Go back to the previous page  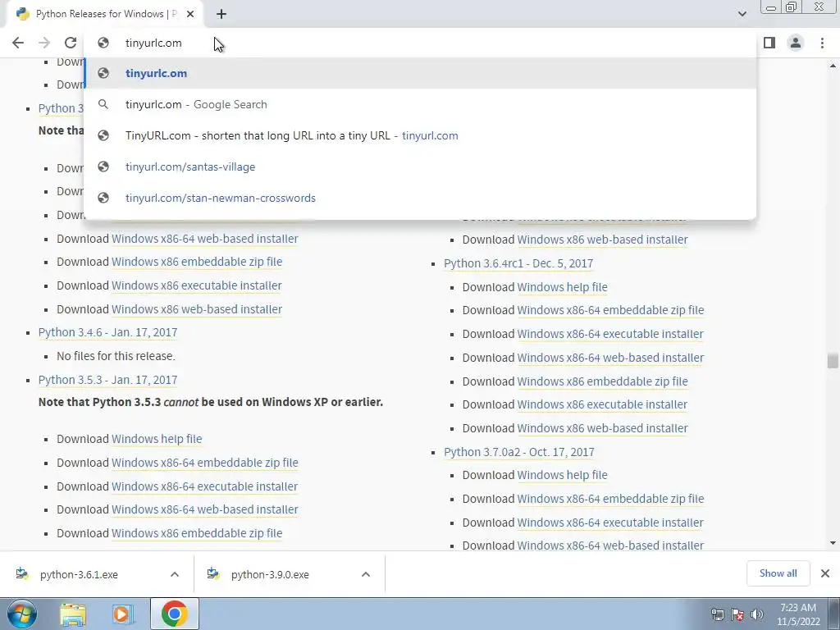(x=18, y=43)
